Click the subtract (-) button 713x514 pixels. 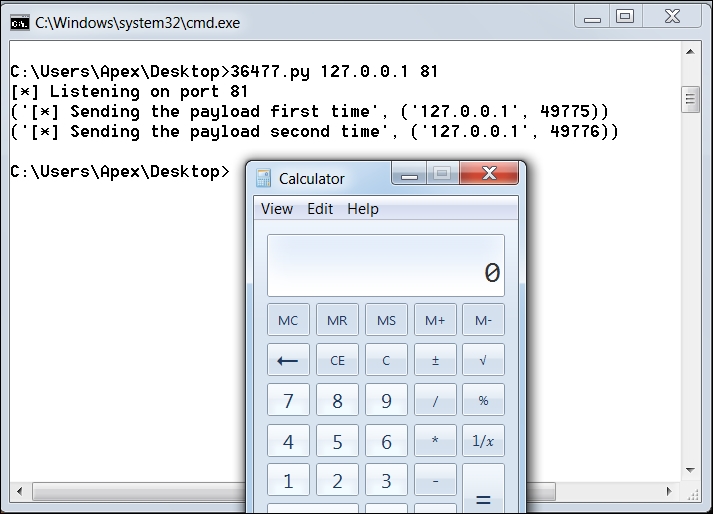[x=435, y=480]
